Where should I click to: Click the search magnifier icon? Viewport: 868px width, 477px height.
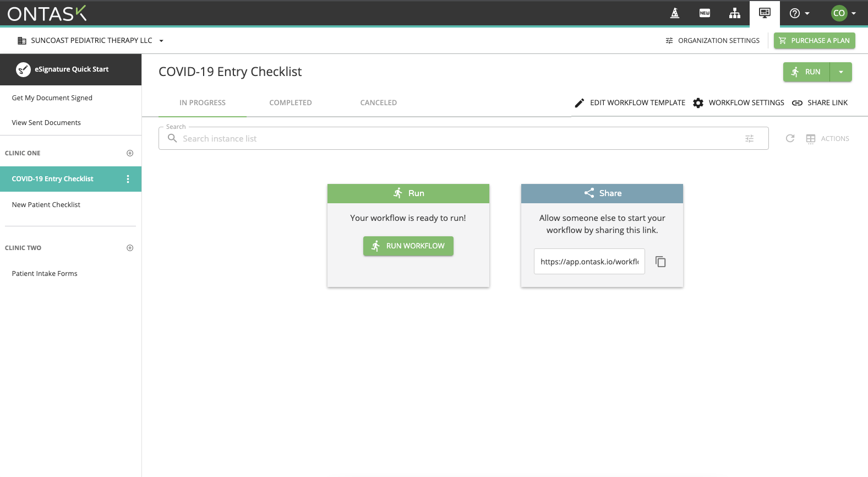tap(172, 138)
